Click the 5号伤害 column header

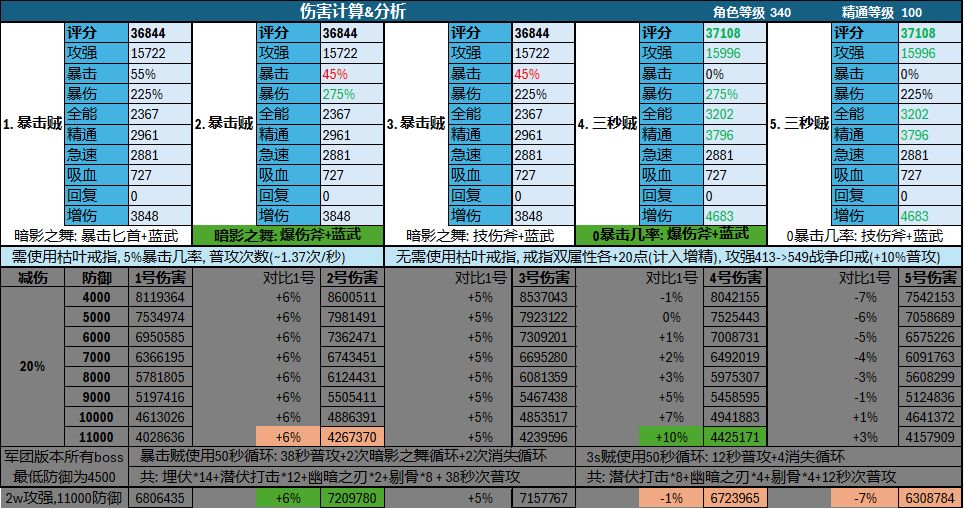click(x=929, y=278)
